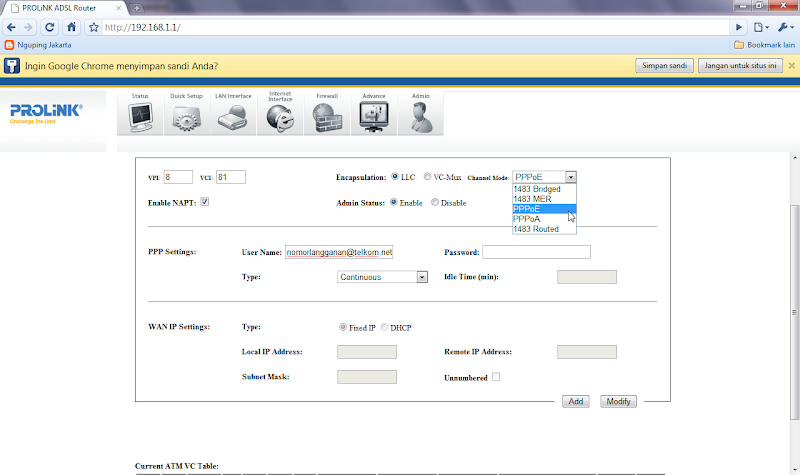Open the Quick Setup gear icon
Screen dimensions: 800x475
pos(187,118)
